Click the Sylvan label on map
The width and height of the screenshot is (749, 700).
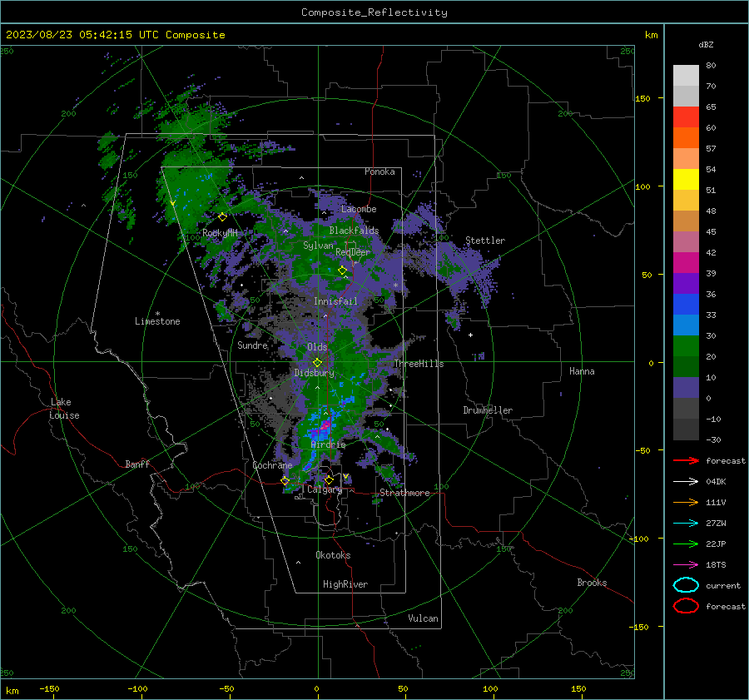pyautogui.click(x=318, y=246)
